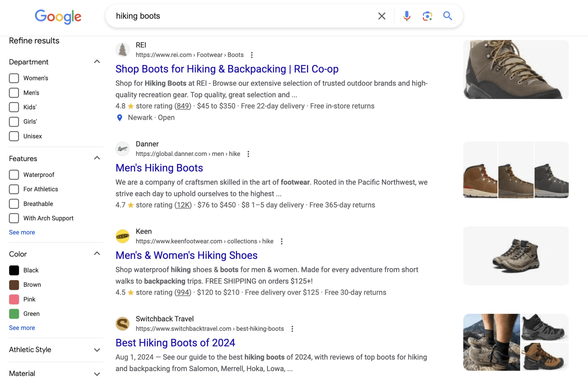The image size is (588, 382).
Task: Check the Kids' department filter
Action: pos(14,107)
